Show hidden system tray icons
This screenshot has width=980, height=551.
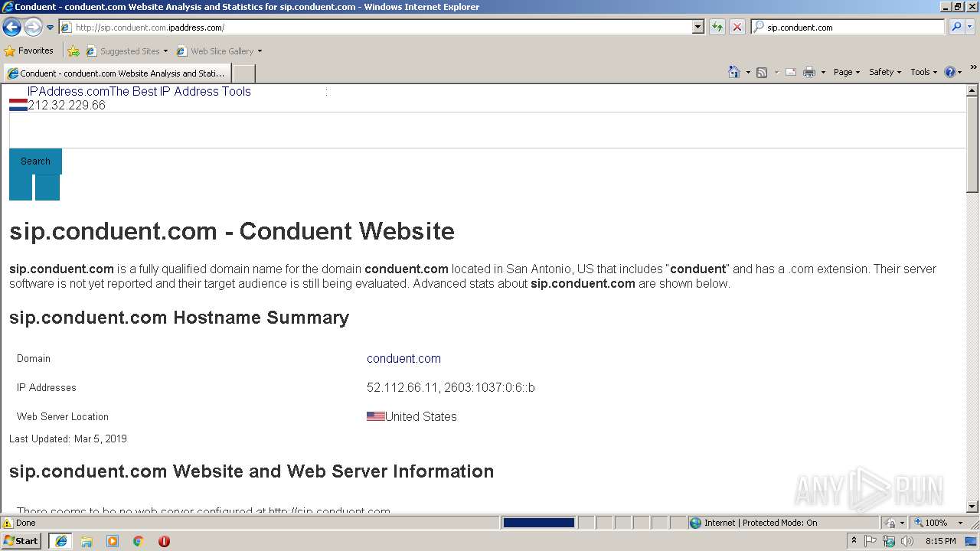point(854,541)
